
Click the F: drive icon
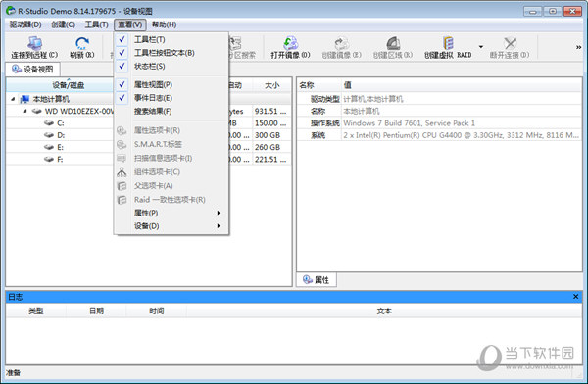coord(49,159)
